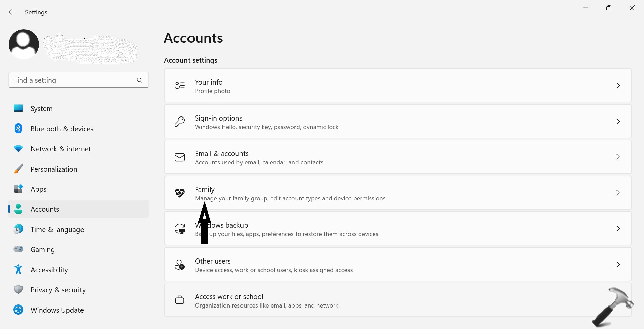Open the Apps settings category
The height and width of the screenshot is (329, 644).
pyautogui.click(x=38, y=189)
